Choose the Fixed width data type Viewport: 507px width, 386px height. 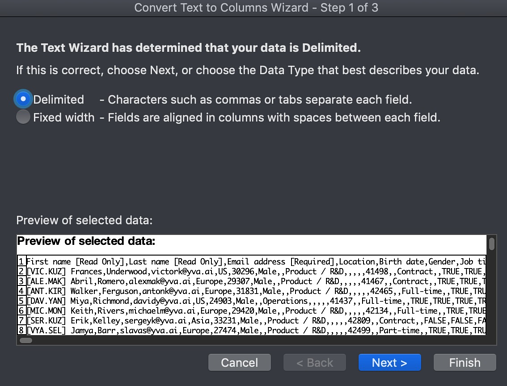pyautogui.click(x=23, y=117)
